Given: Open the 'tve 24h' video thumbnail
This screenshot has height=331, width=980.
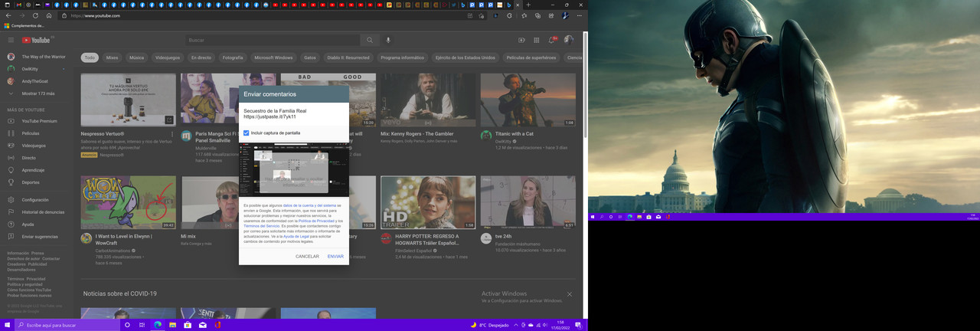Looking at the screenshot, I should tap(528, 202).
